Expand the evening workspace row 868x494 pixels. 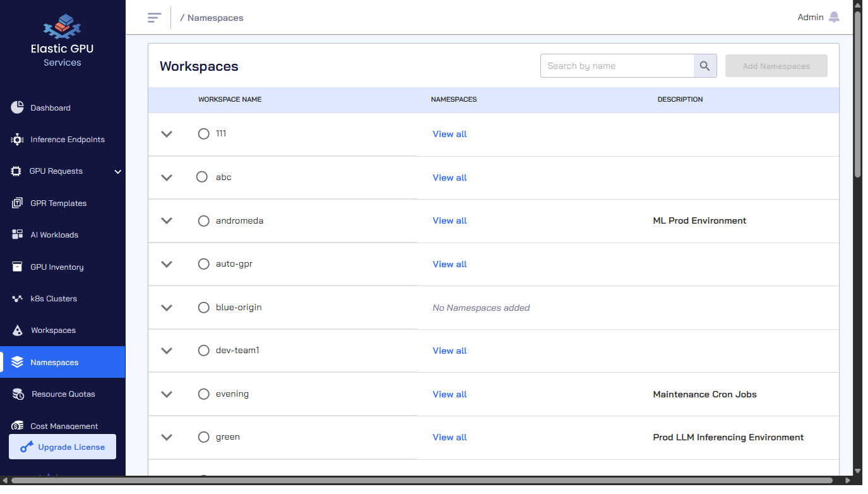167,394
